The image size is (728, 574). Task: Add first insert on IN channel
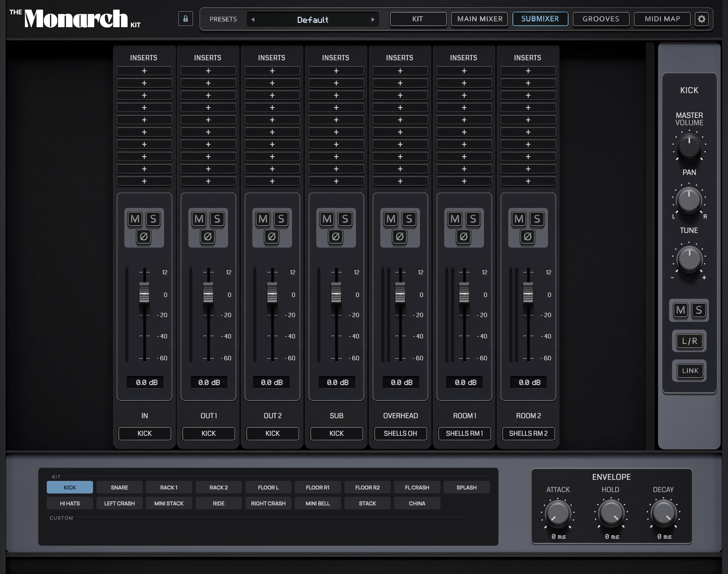click(144, 71)
